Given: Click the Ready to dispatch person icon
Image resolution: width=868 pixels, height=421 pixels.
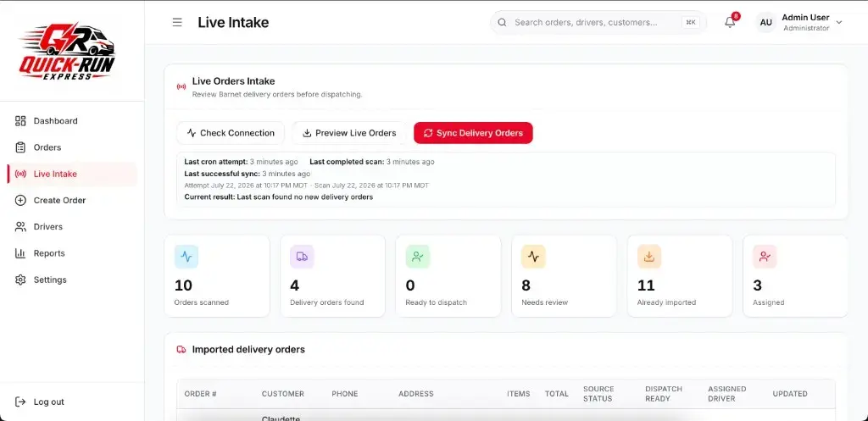Looking at the screenshot, I should [418, 257].
